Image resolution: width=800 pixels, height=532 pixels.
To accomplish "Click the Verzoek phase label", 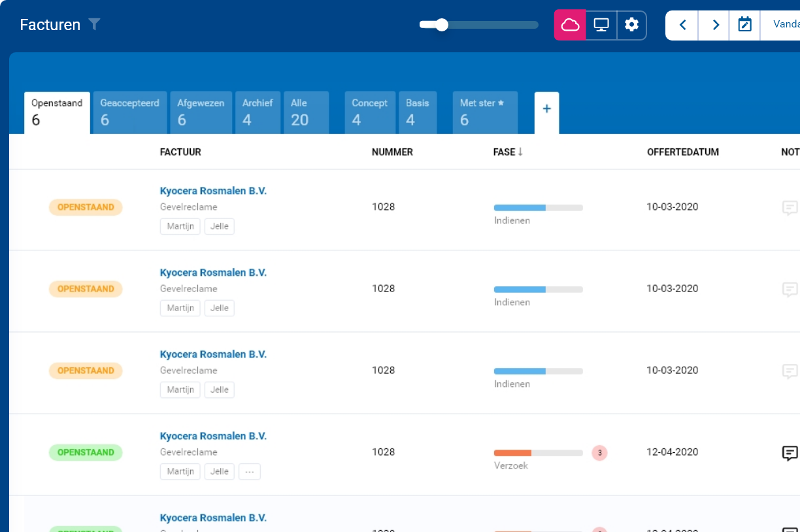I will (x=511, y=466).
